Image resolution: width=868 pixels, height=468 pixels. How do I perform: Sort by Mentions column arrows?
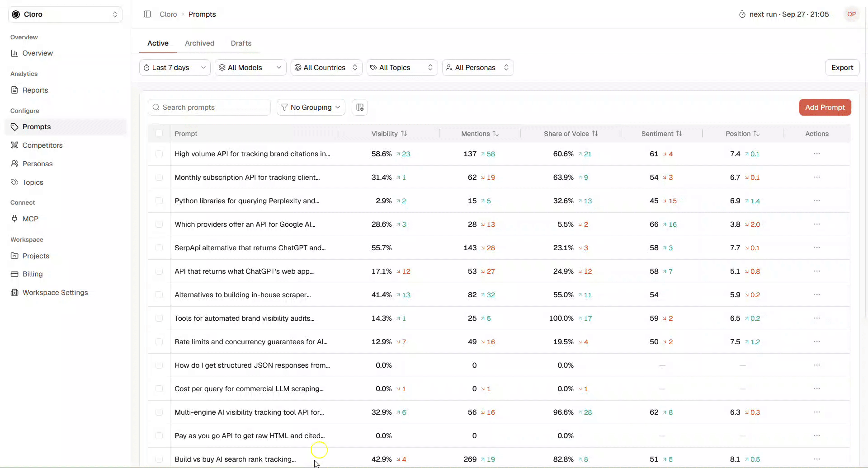(x=495, y=133)
